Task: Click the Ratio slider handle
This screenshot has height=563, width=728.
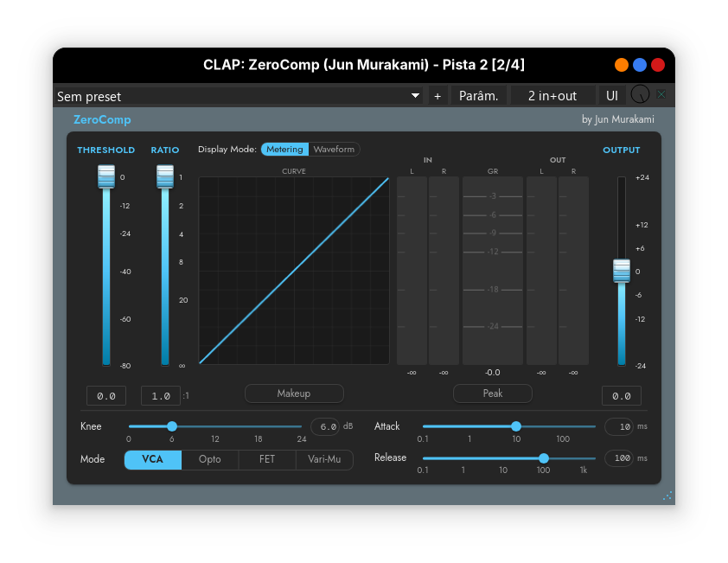Action: click(165, 176)
